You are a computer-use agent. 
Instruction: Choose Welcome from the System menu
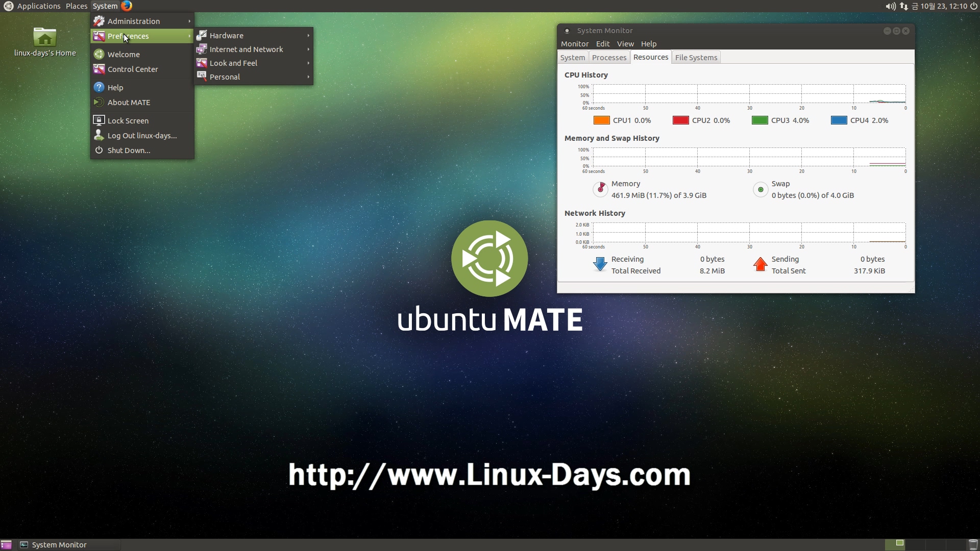[142, 54]
